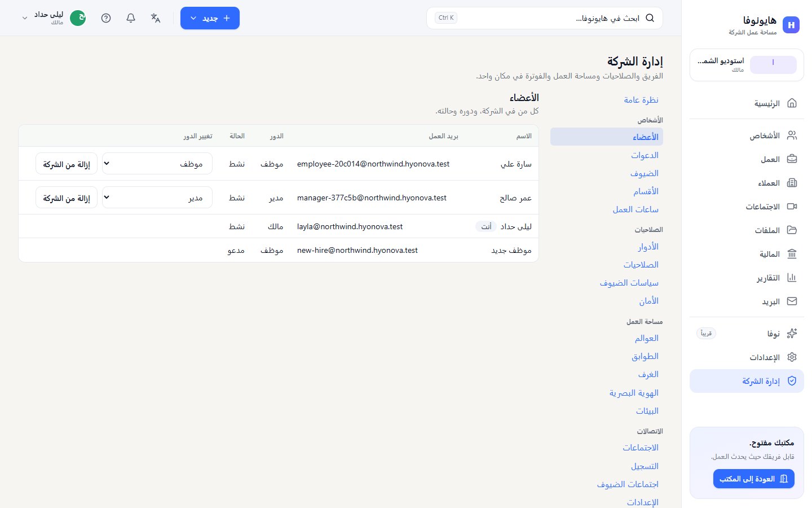Click the الملفات folder icon in sidebar
The image size is (812, 508).
tap(792, 230)
